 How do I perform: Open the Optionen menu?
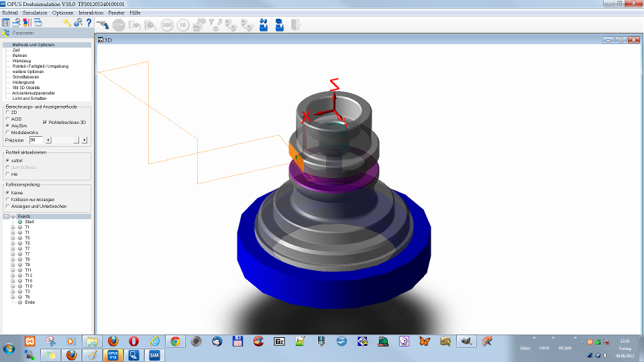click(62, 13)
